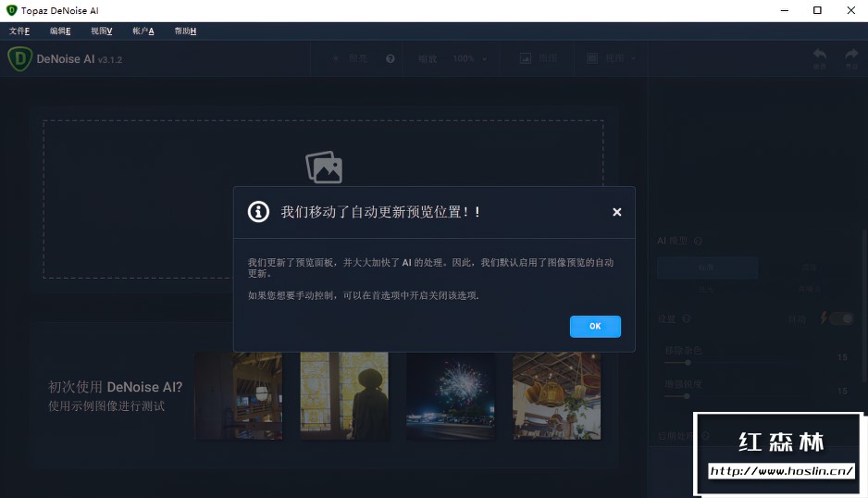This screenshot has height=498, width=868.
Task: Minimize the Topaz DeNoise AI window
Action: pyautogui.click(x=785, y=10)
